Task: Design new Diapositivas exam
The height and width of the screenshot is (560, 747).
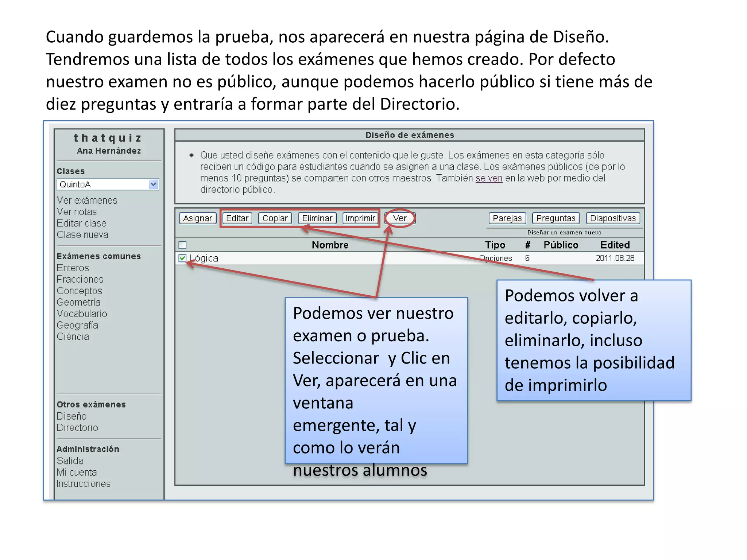Action: pos(613,218)
